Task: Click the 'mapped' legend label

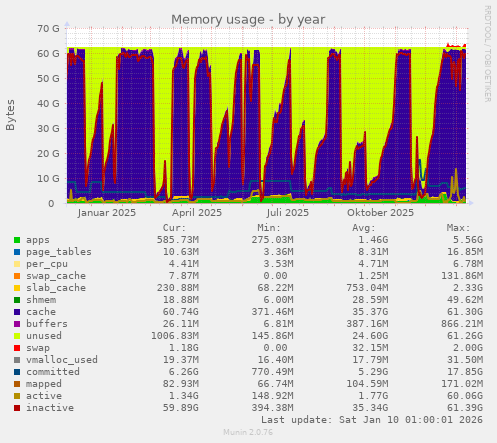Action: [x=44, y=384]
